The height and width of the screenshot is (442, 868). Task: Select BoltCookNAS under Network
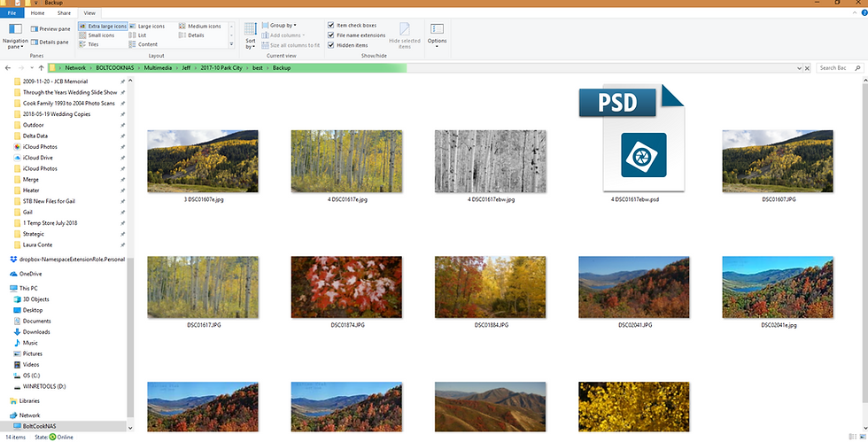(35, 426)
